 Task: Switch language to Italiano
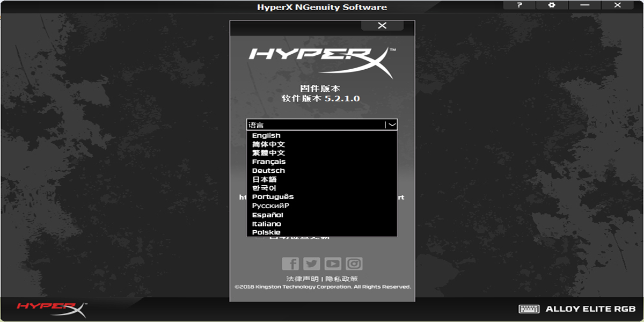tap(322, 224)
